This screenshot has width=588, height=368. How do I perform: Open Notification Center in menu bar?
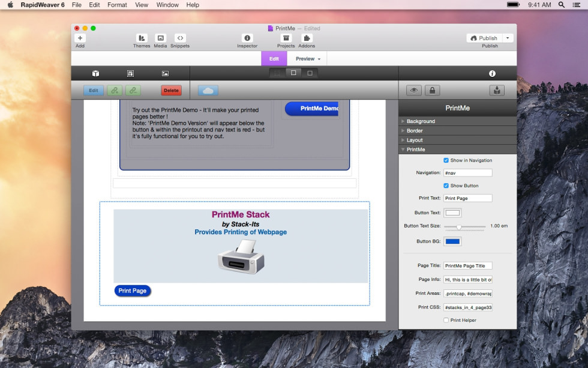(577, 5)
